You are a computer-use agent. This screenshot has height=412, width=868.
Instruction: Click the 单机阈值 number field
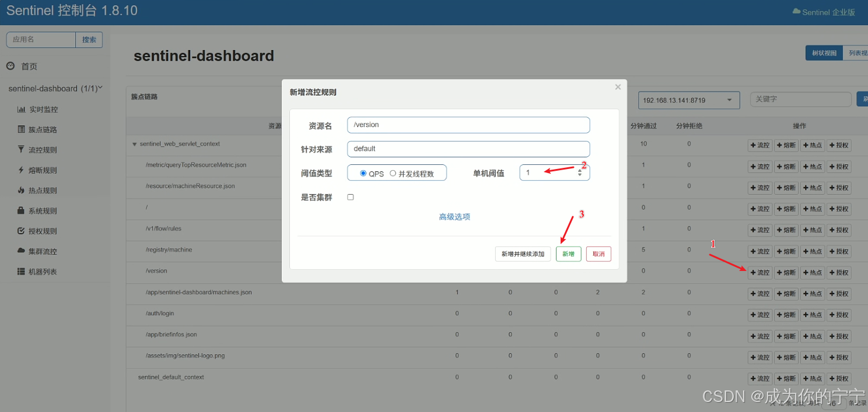click(554, 172)
